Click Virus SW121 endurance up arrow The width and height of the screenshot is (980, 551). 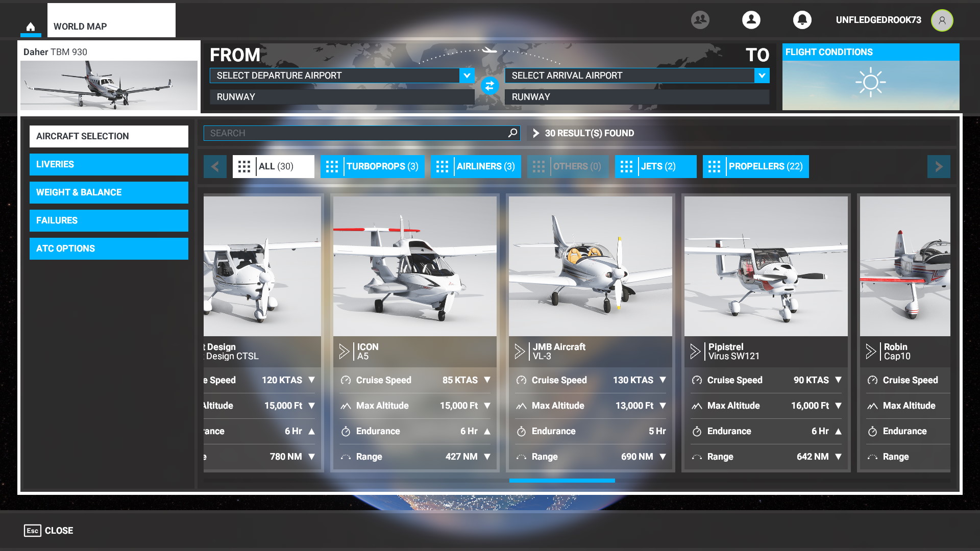(x=838, y=431)
